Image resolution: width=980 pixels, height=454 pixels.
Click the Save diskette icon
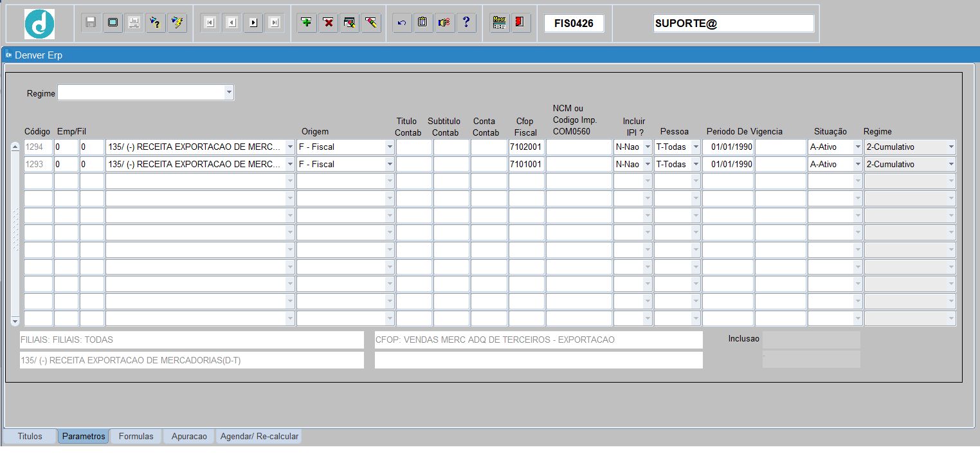click(x=91, y=23)
